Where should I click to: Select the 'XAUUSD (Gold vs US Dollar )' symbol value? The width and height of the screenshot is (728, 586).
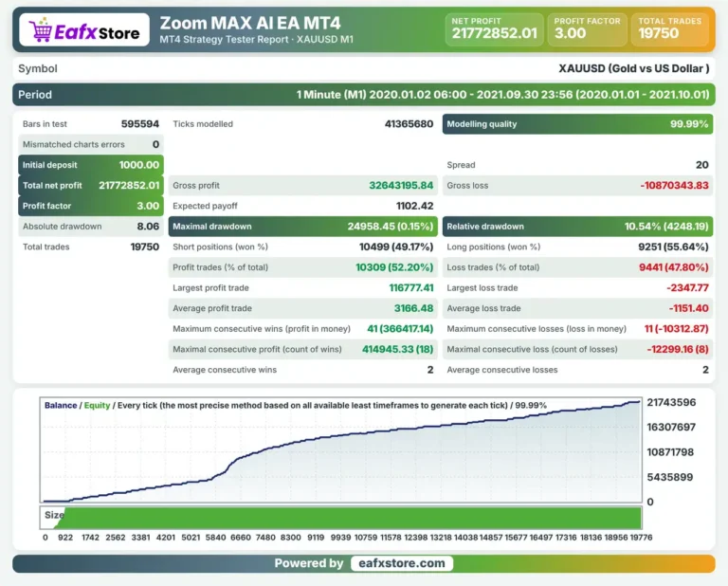point(634,68)
